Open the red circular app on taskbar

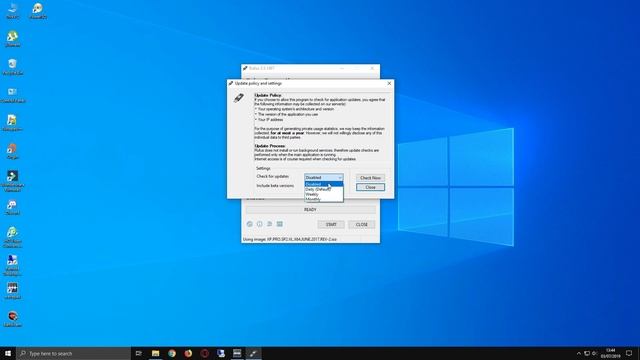click(x=204, y=353)
